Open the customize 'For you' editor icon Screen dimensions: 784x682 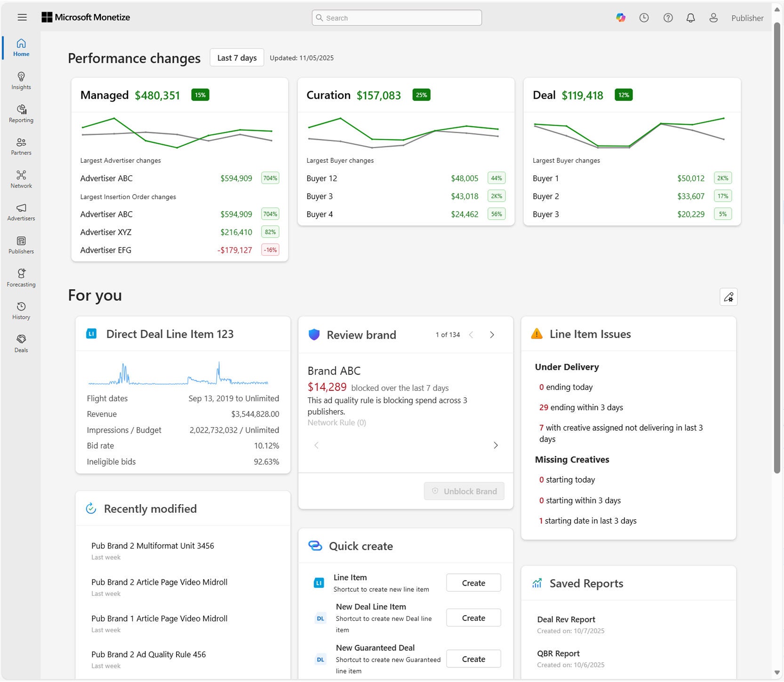[x=728, y=297]
